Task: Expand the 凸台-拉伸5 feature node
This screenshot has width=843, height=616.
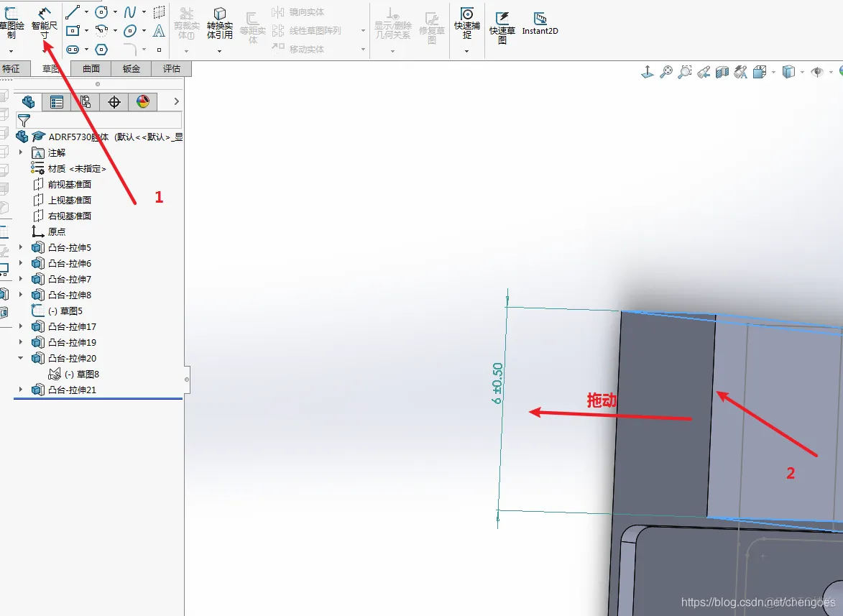Action: (20, 247)
